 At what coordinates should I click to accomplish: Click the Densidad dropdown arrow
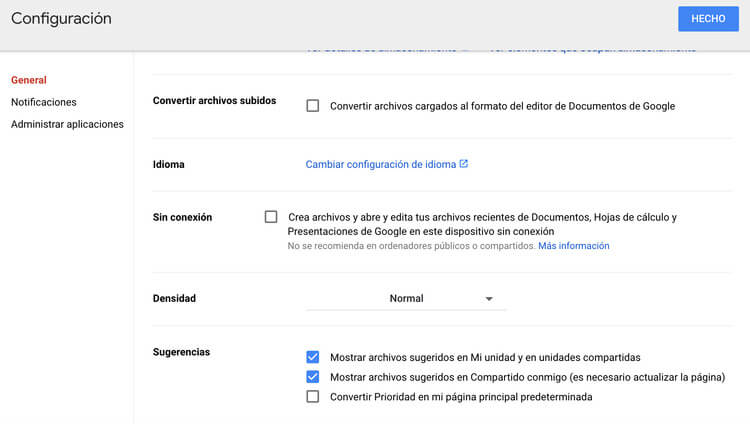pyautogui.click(x=489, y=299)
